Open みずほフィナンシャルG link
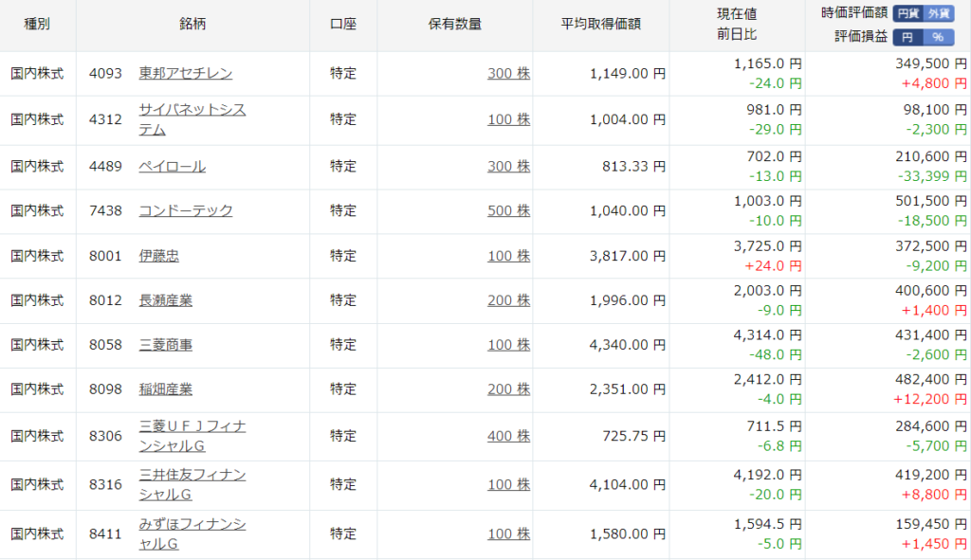The image size is (971, 560). click(192, 534)
